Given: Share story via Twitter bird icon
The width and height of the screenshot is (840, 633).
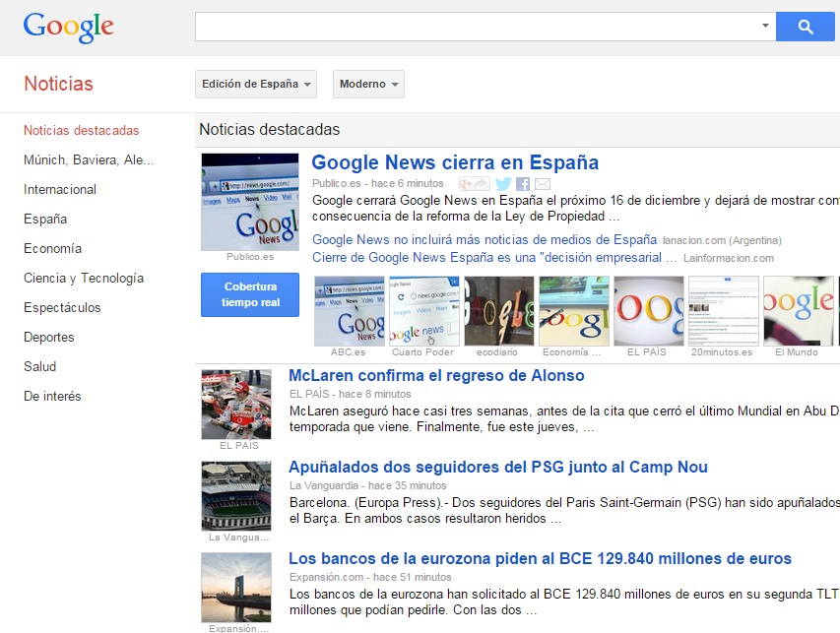Looking at the screenshot, I should coord(503,184).
